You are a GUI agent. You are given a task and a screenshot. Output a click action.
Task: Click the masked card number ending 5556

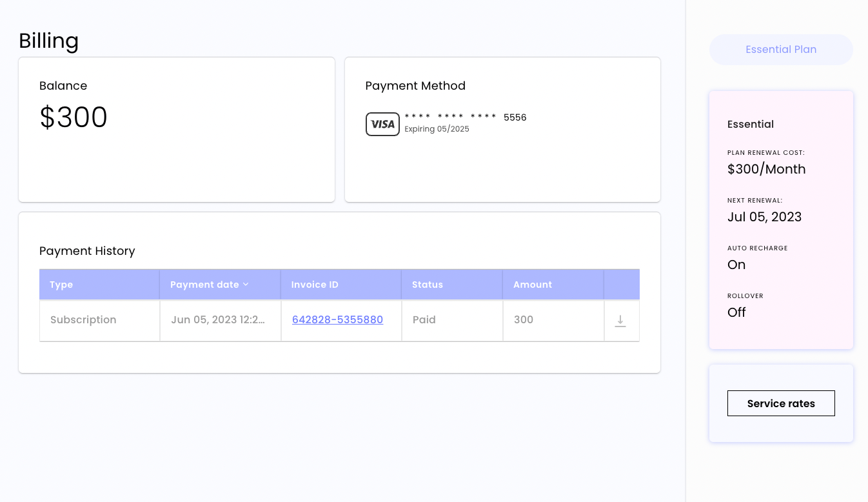tap(465, 117)
